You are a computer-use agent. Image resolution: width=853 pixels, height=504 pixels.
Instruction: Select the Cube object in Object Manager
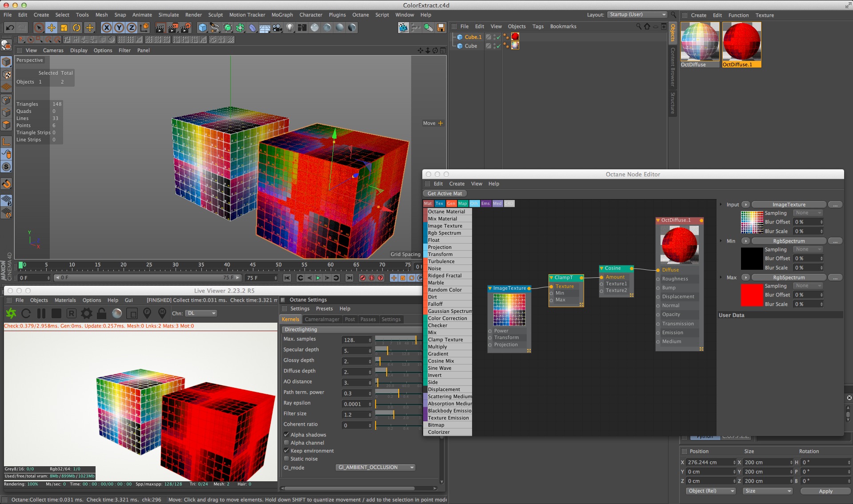pyautogui.click(x=471, y=46)
